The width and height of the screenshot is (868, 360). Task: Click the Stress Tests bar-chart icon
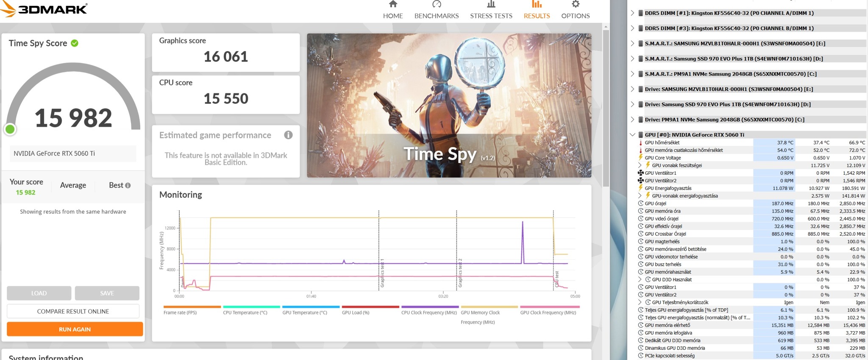point(491,4)
